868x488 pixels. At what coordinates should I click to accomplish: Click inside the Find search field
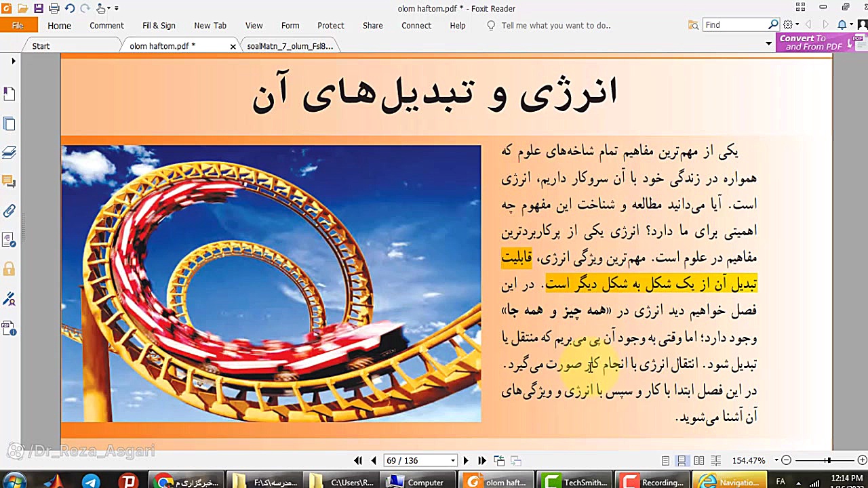pyautogui.click(x=735, y=24)
